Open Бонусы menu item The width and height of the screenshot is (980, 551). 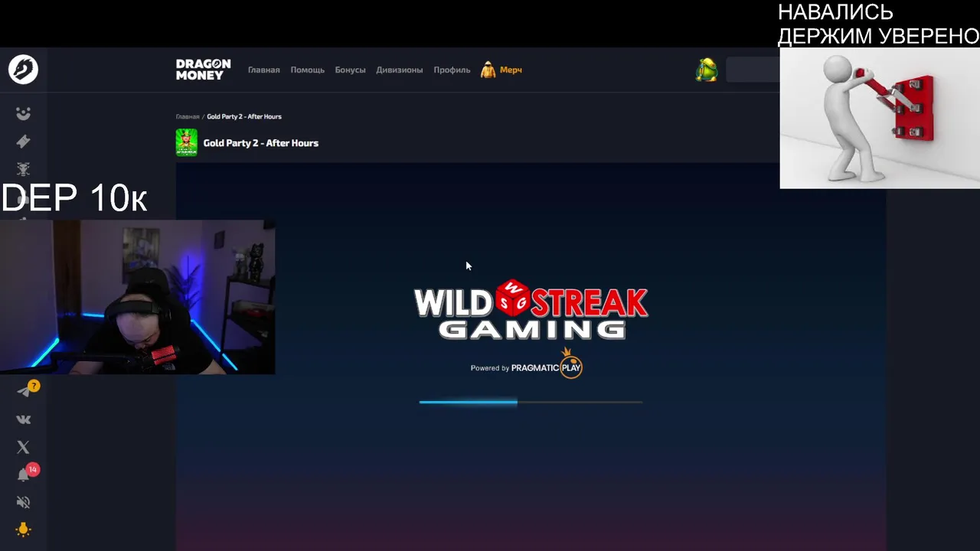click(350, 70)
